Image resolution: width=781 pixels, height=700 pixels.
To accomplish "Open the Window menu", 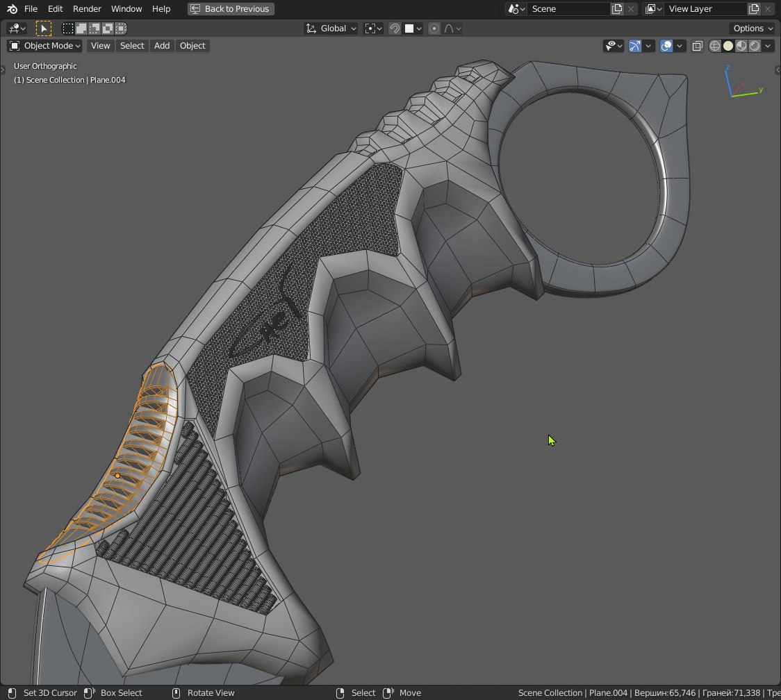I will point(126,9).
